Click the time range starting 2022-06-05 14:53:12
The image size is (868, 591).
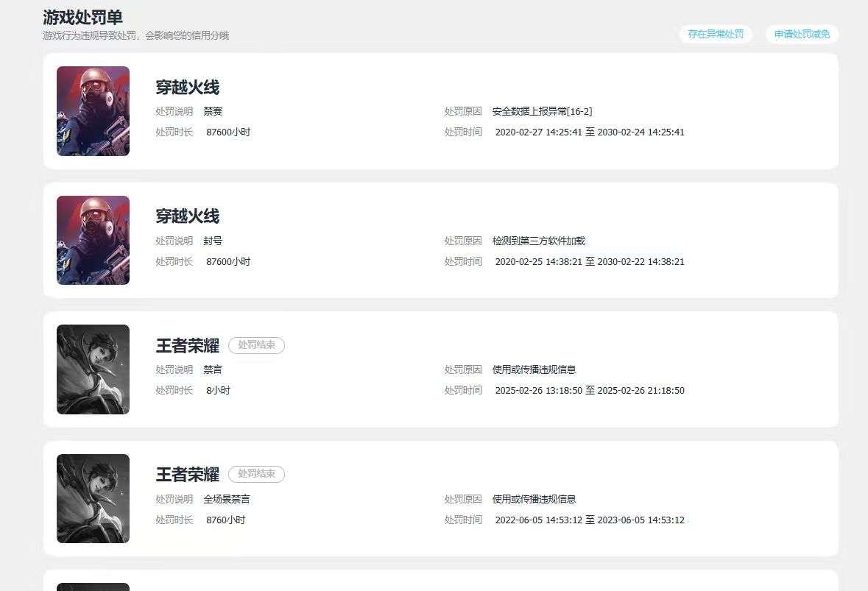pyautogui.click(x=590, y=520)
